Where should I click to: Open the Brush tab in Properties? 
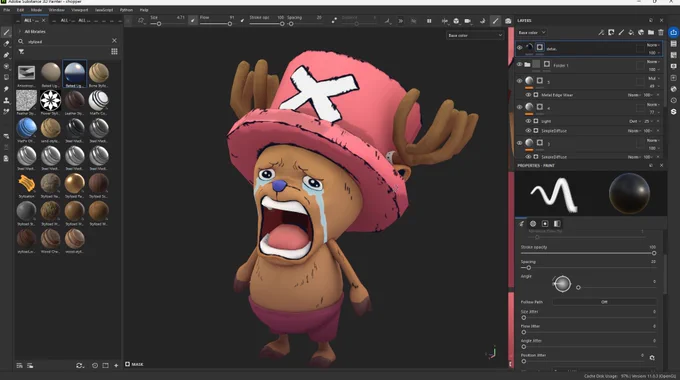pyautogui.click(x=521, y=224)
